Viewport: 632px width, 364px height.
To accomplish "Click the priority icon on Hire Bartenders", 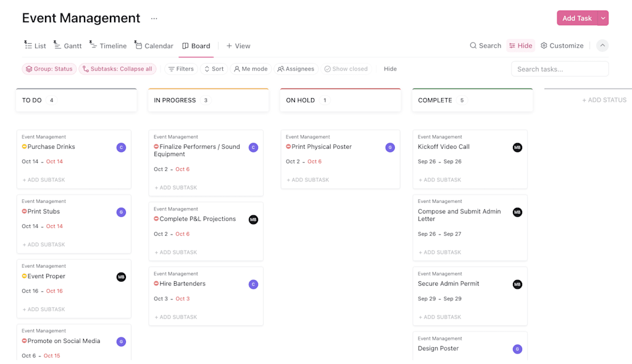I will 156,284.
